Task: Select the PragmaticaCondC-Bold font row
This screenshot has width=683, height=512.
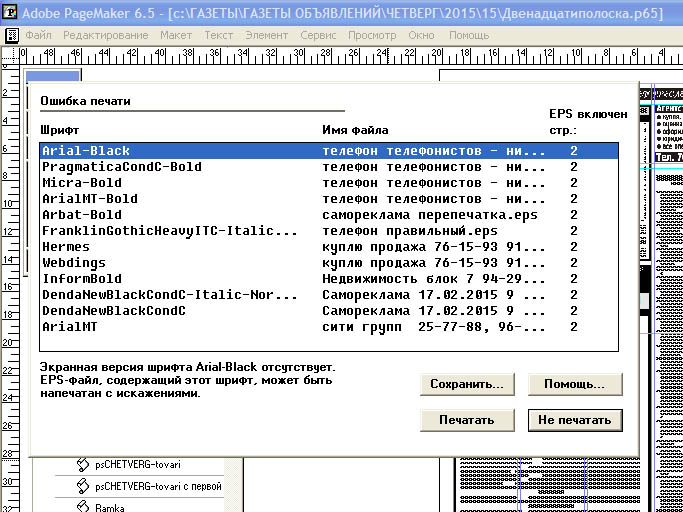Action: 329,167
